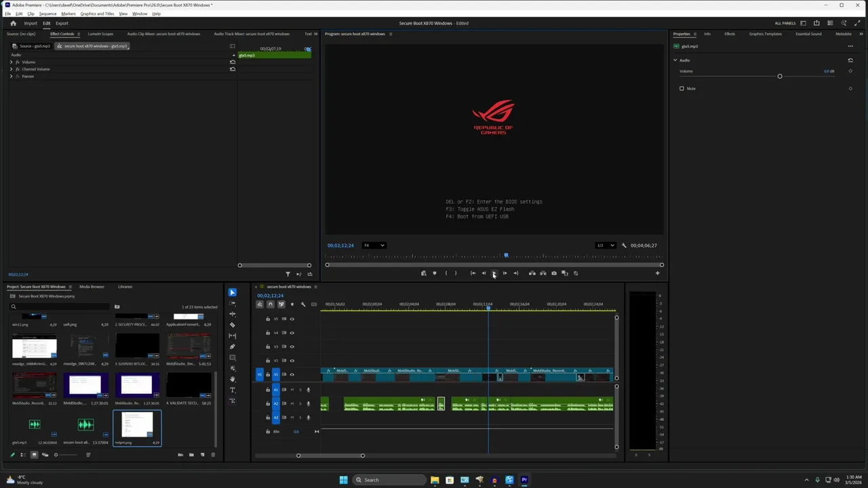Go to In point in Program monitor
This screenshot has height=488, width=868.
point(473,273)
